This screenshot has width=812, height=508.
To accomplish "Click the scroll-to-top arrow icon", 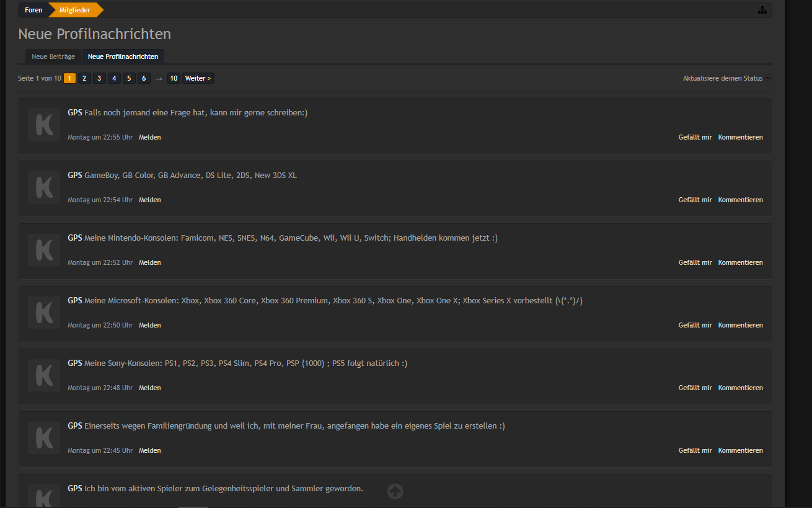I will pyautogui.click(x=395, y=491).
